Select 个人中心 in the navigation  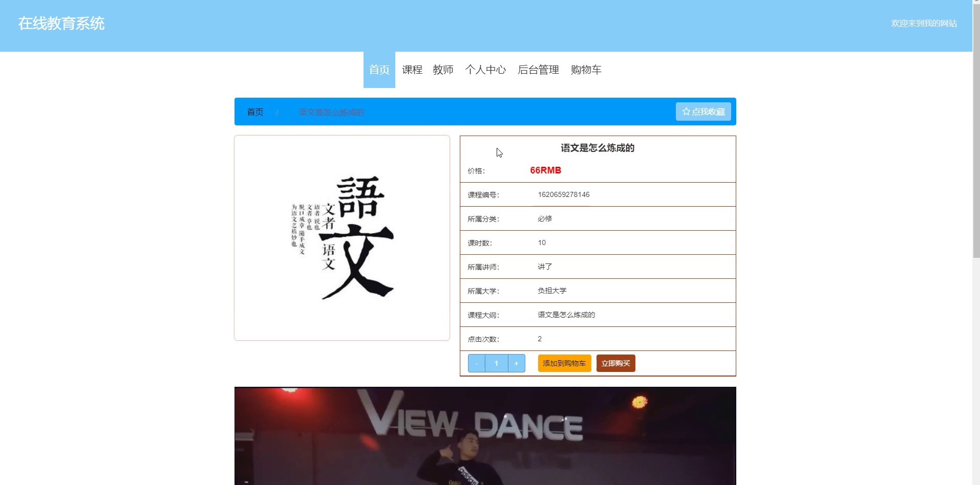pyautogui.click(x=485, y=70)
